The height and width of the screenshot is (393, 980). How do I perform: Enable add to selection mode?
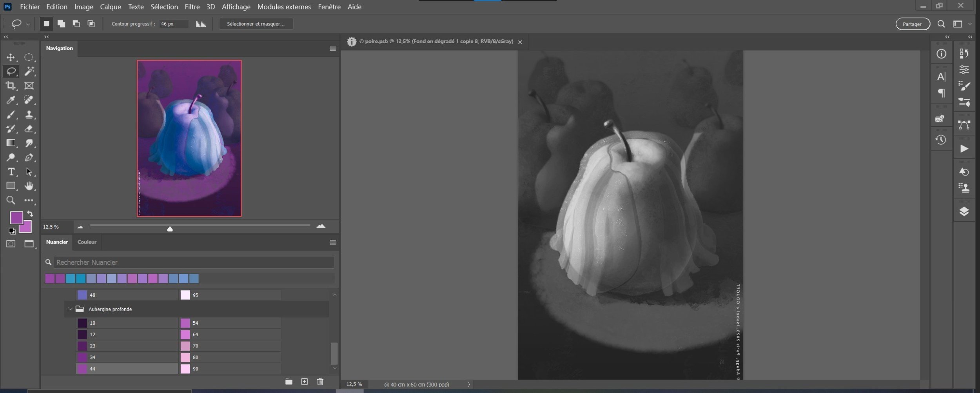point(61,24)
